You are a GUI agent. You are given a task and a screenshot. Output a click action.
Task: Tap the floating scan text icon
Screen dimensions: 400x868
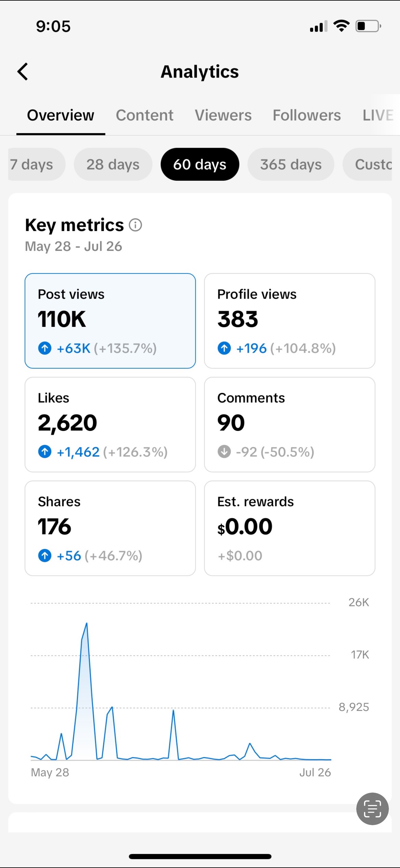(x=372, y=809)
